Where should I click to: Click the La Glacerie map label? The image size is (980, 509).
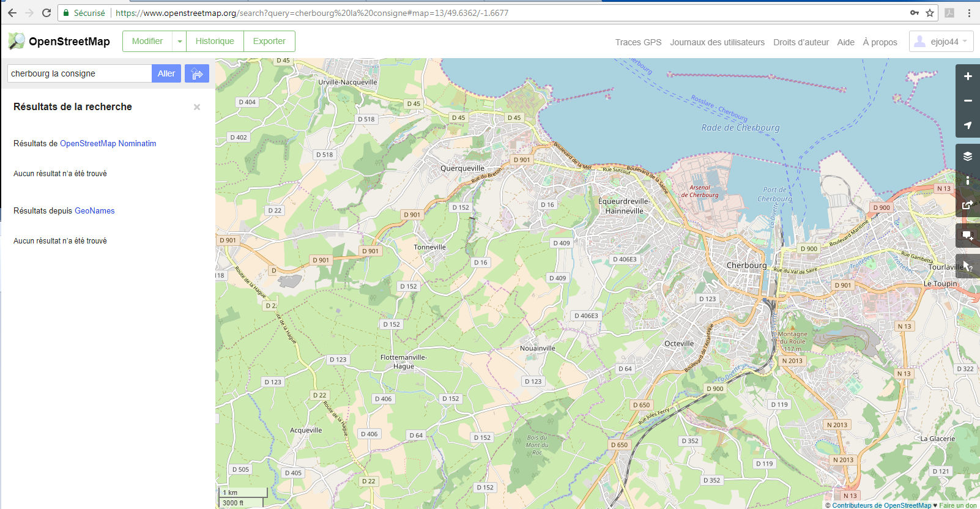pyautogui.click(x=938, y=439)
